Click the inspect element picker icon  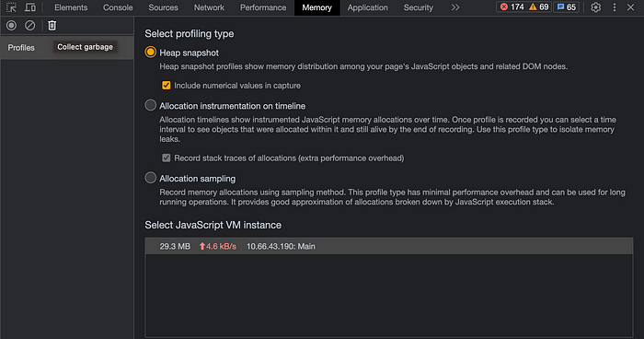[11, 7]
